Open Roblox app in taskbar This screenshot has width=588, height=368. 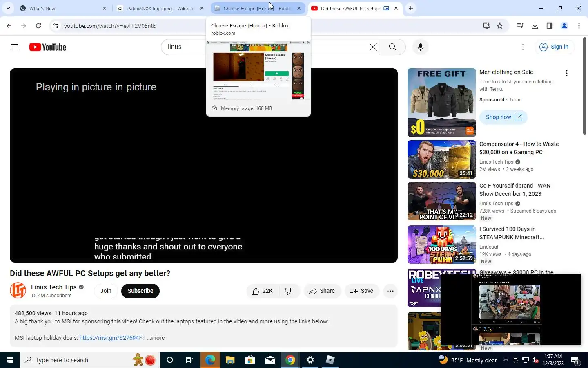(x=330, y=360)
